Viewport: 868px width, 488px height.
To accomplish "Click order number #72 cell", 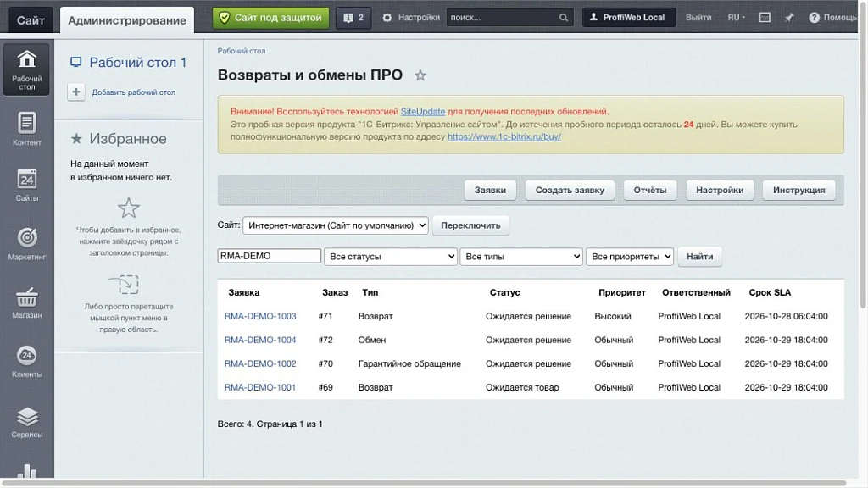I will 325,340.
